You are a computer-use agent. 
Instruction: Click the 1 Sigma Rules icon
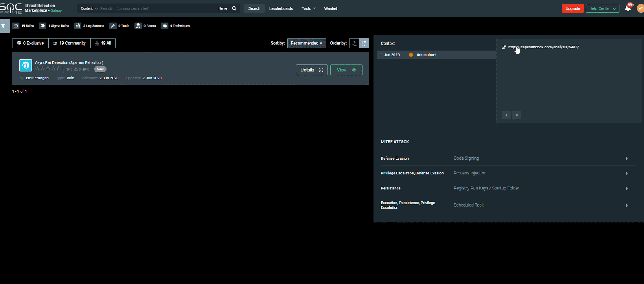click(x=42, y=26)
